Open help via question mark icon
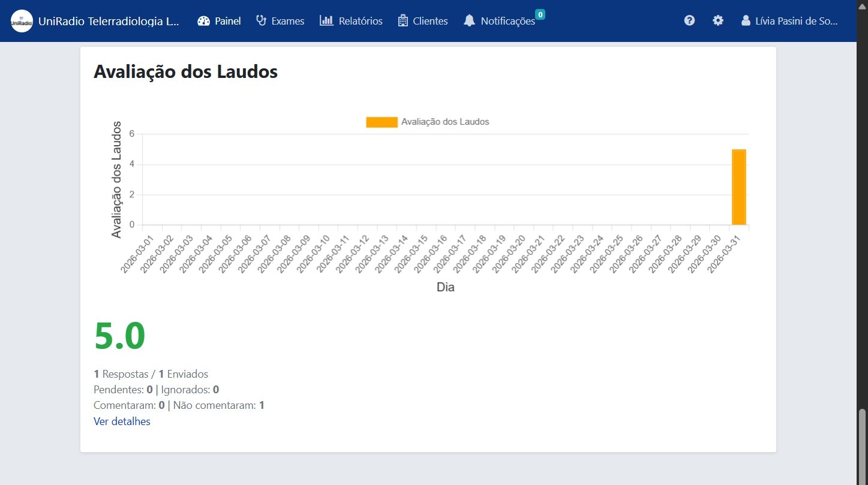Viewport: 868px width, 485px height. [689, 20]
